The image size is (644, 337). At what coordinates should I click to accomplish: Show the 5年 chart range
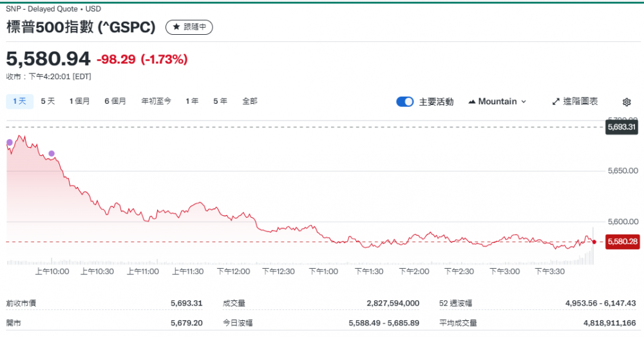(x=220, y=101)
